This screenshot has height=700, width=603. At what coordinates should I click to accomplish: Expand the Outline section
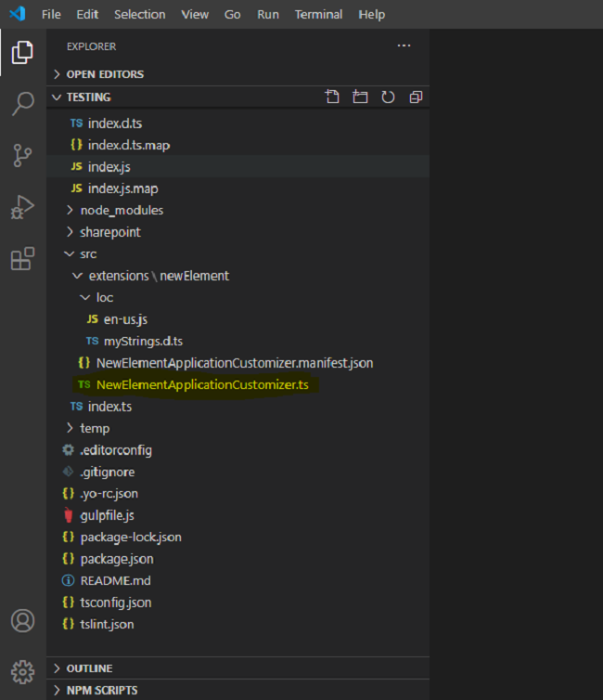coord(58,668)
